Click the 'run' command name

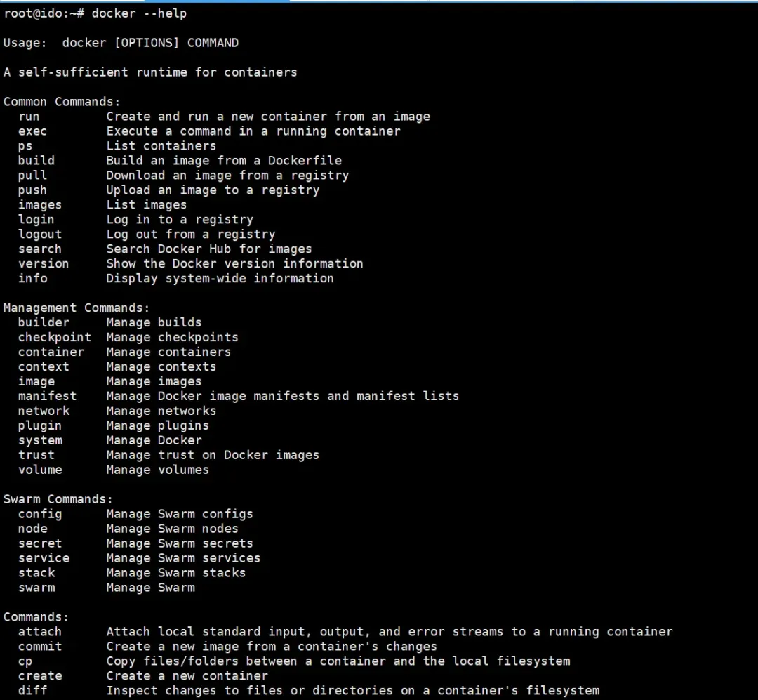coord(29,117)
